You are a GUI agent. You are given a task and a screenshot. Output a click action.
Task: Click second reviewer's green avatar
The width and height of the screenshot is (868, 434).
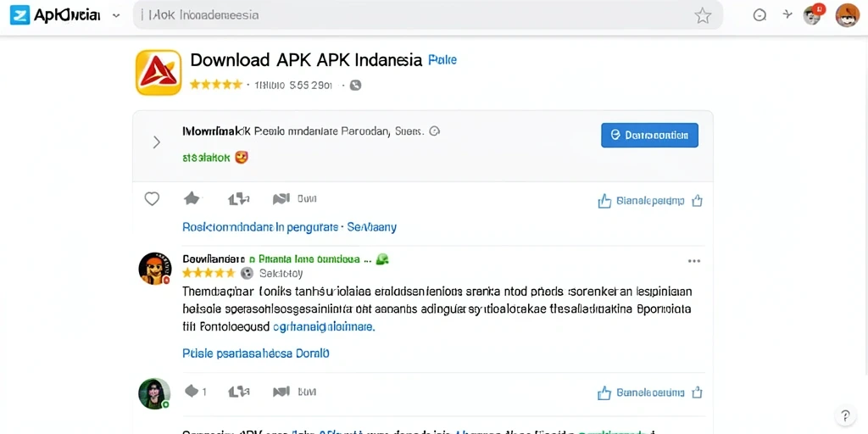coord(154,394)
